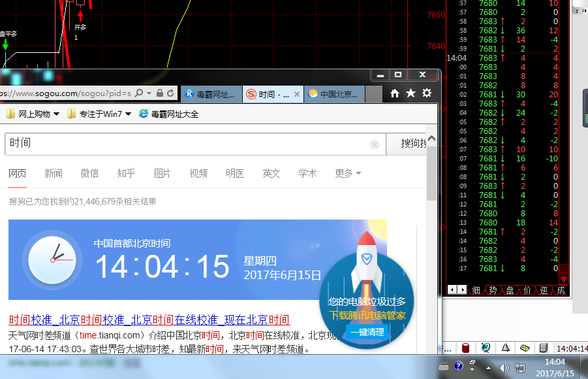Open the blue help icon in taskbar
This screenshot has height=379, width=588.
click(x=458, y=366)
